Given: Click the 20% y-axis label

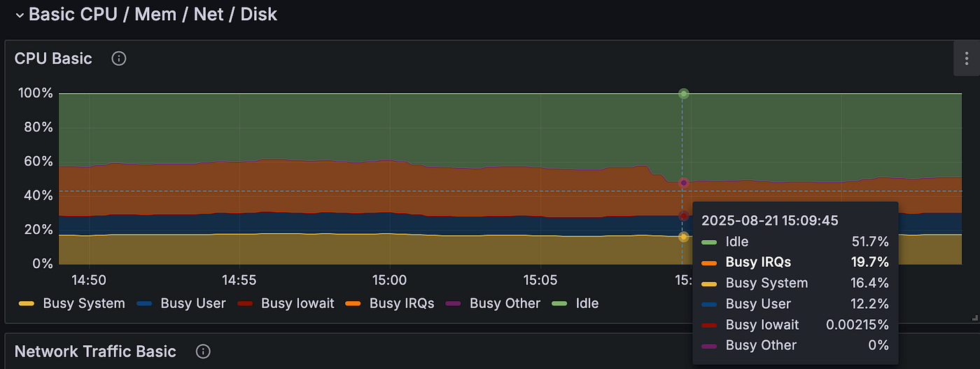Looking at the screenshot, I should tap(38, 230).
